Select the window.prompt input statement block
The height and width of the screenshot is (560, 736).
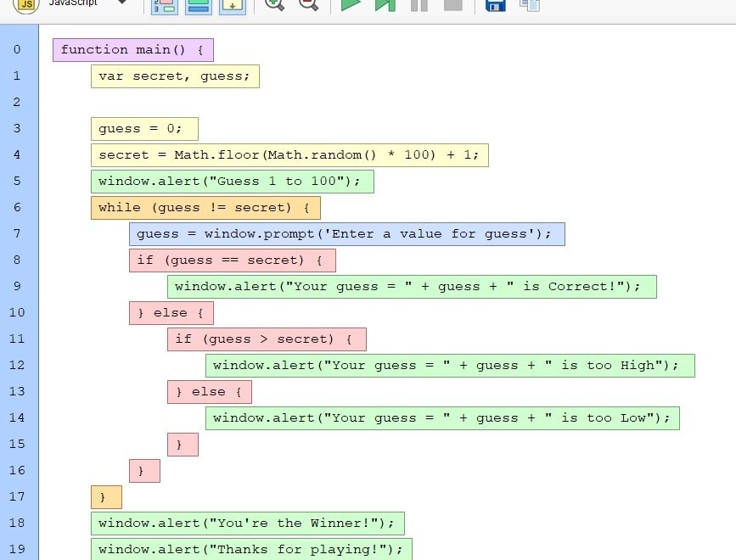coord(346,234)
